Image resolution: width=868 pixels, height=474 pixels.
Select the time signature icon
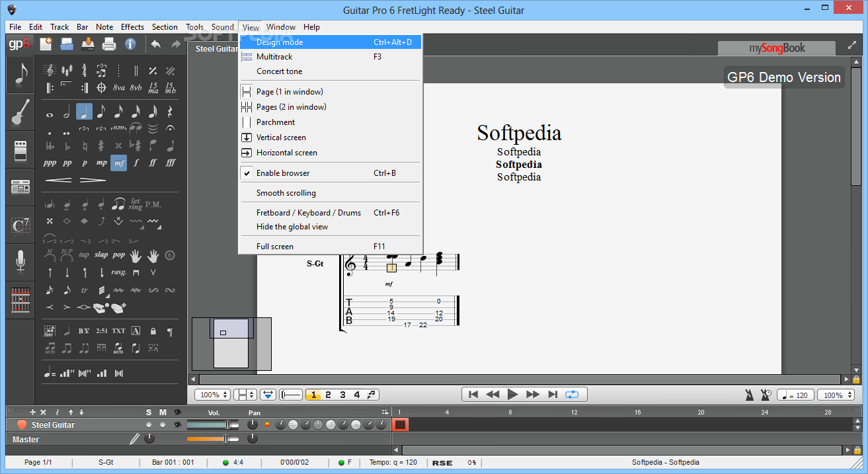tap(84, 70)
